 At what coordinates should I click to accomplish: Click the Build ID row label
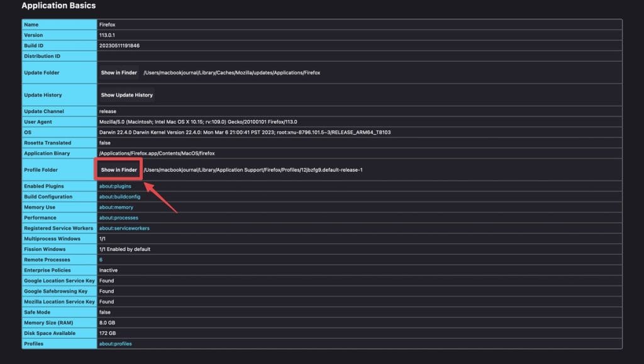(x=34, y=45)
